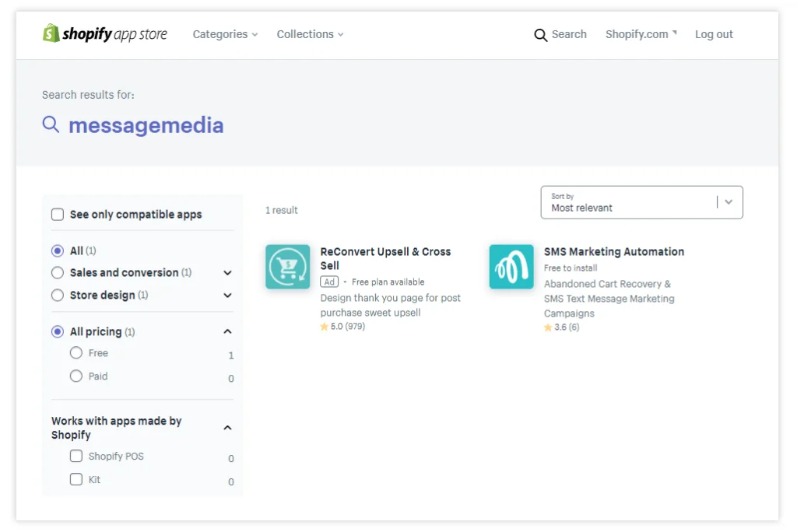The image size is (797, 532).
Task: Click the Ad badge on ReConvert
Action: (x=329, y=282)
